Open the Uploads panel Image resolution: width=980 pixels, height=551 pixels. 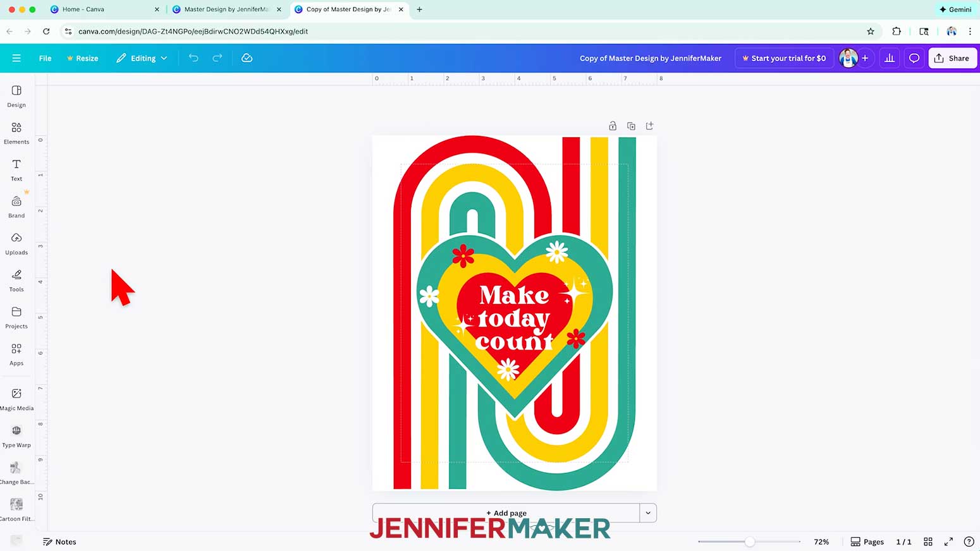(16, 244)
